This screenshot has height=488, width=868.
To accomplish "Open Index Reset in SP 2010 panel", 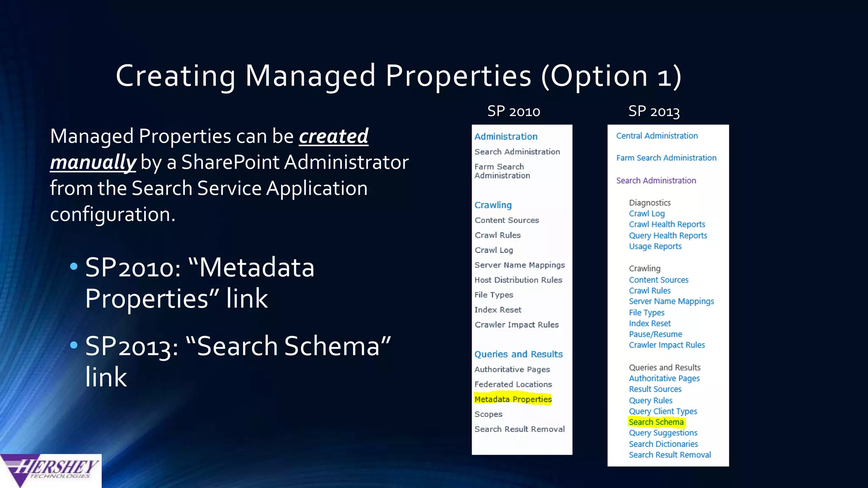I will 498,310.
